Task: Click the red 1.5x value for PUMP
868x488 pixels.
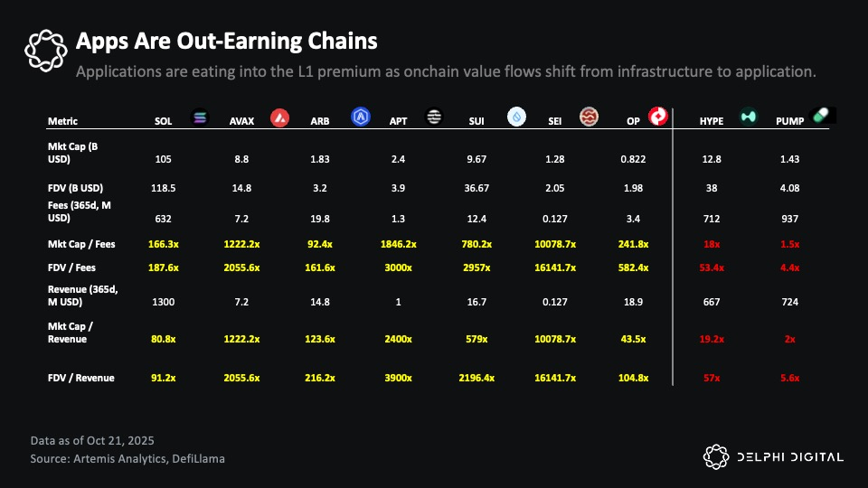Action: [x=791, y=244]
